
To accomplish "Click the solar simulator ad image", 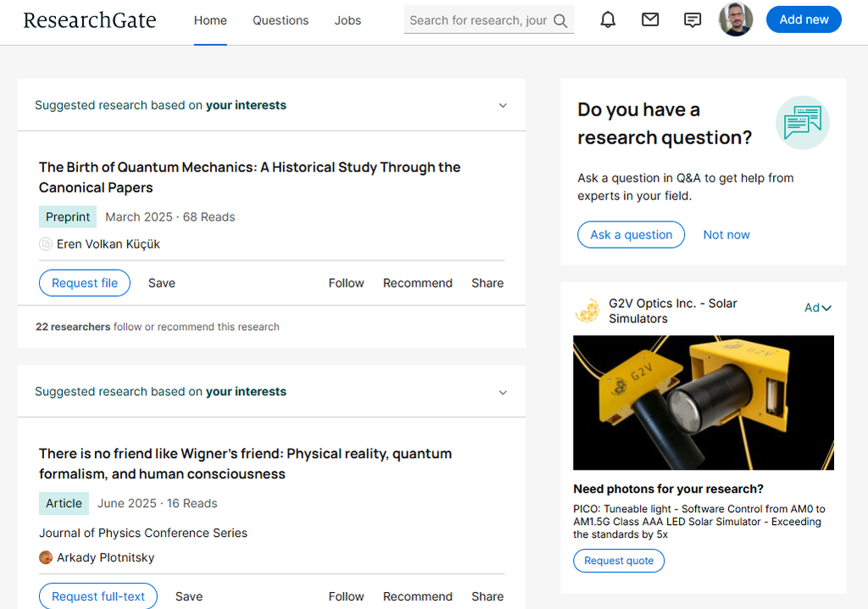I will pos(703,403).
